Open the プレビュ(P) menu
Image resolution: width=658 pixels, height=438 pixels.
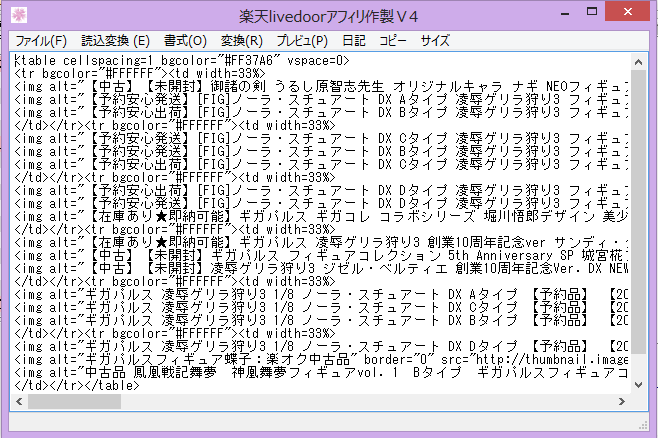(302, 41)
